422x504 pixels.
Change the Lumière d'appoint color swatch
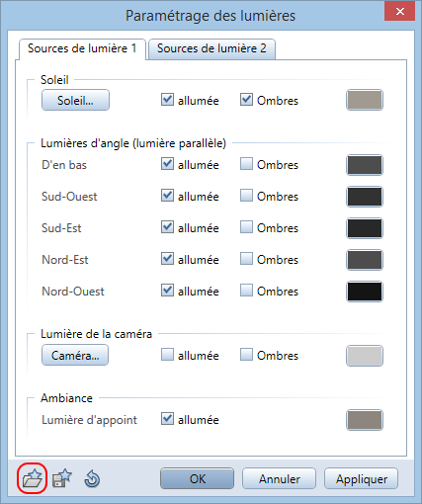365,420
